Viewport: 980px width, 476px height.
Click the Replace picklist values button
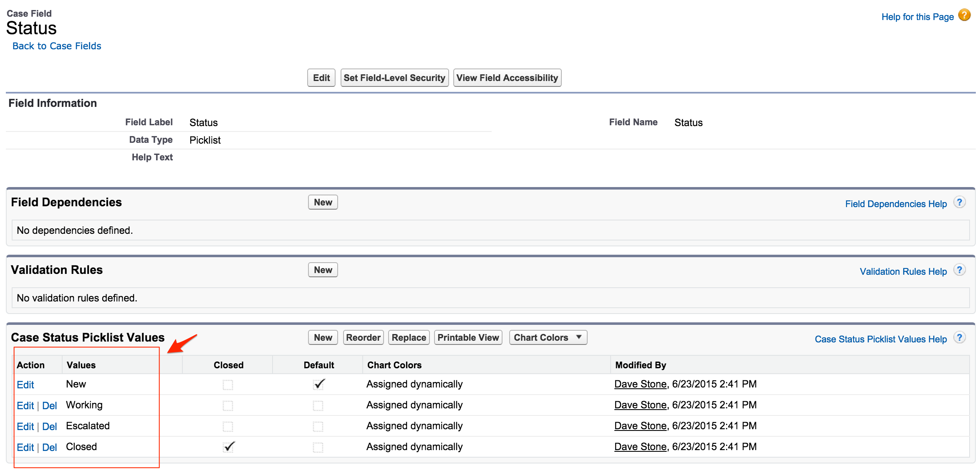[x=409, y=337]
